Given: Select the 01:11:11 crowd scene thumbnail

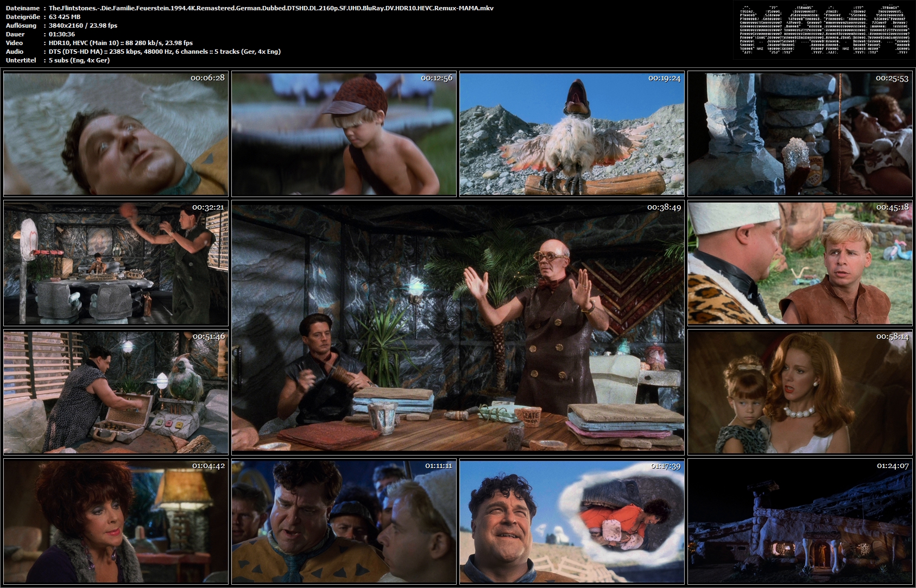Looking at the screenshot, I should (x=344, y=522).
